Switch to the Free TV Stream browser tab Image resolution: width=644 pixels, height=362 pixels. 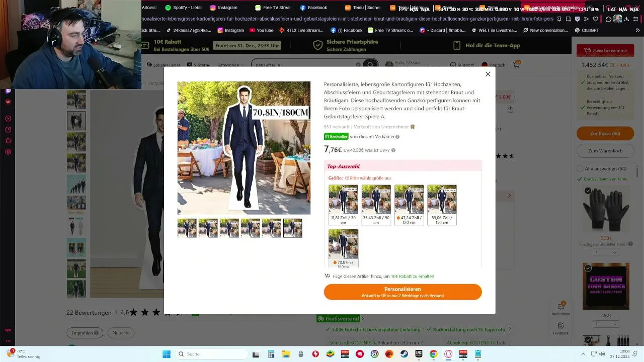(x=273, y=8)
